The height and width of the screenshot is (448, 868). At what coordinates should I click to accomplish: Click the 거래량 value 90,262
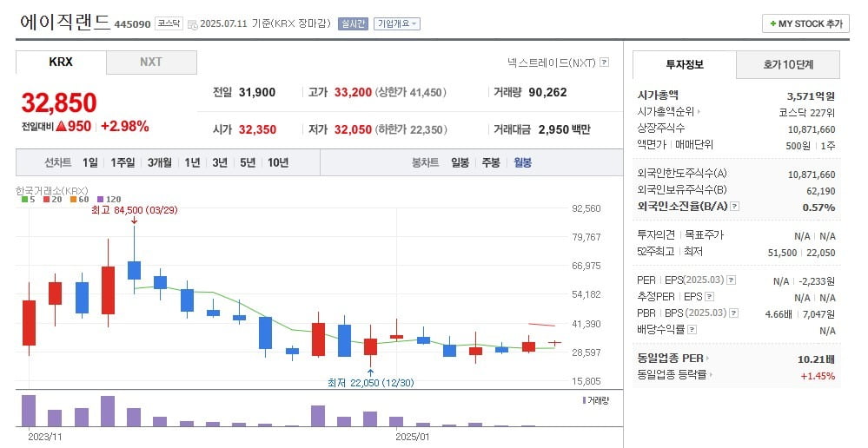(x=547, y=92)
